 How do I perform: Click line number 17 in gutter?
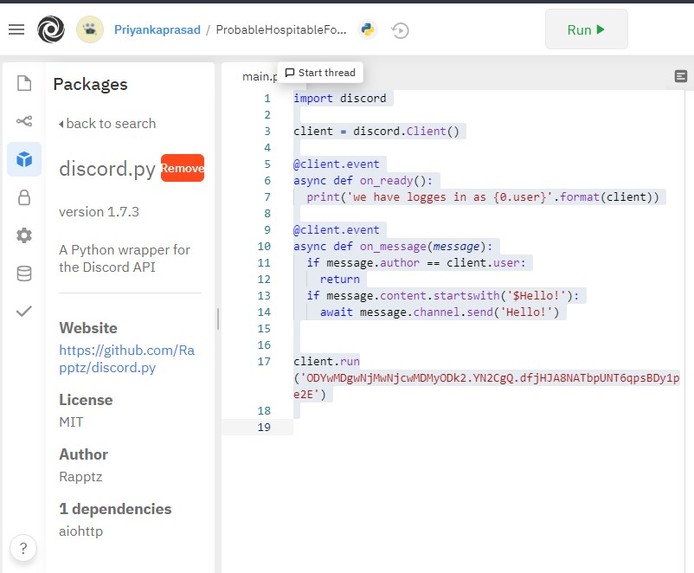(264, 361)
